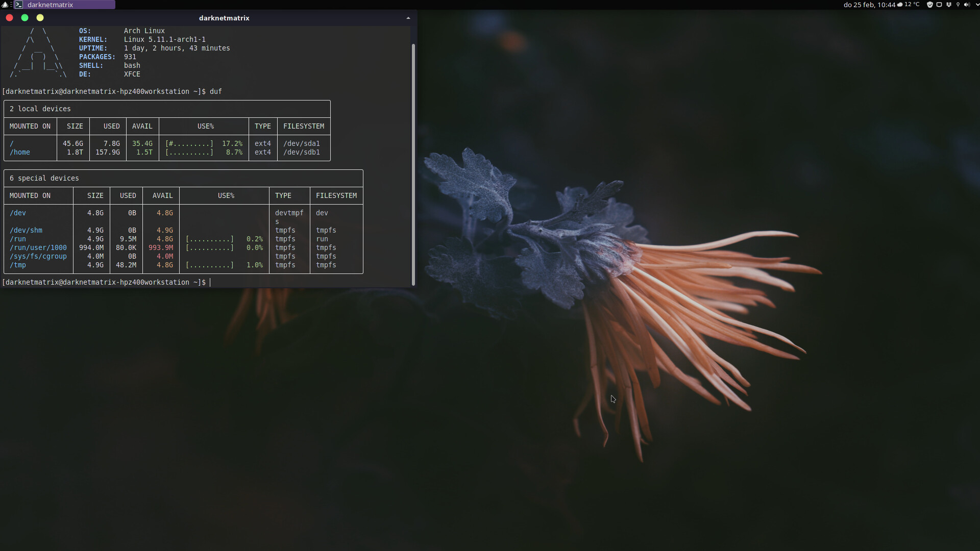The image size is (980, 551).
Task: Click the small arrow in terminal title bar
Action: point(408,18)
